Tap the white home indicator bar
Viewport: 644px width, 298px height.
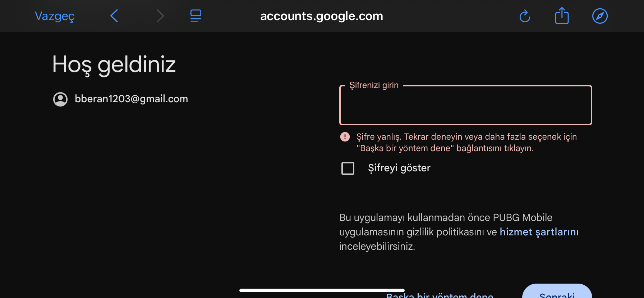[x=322, y=290]
